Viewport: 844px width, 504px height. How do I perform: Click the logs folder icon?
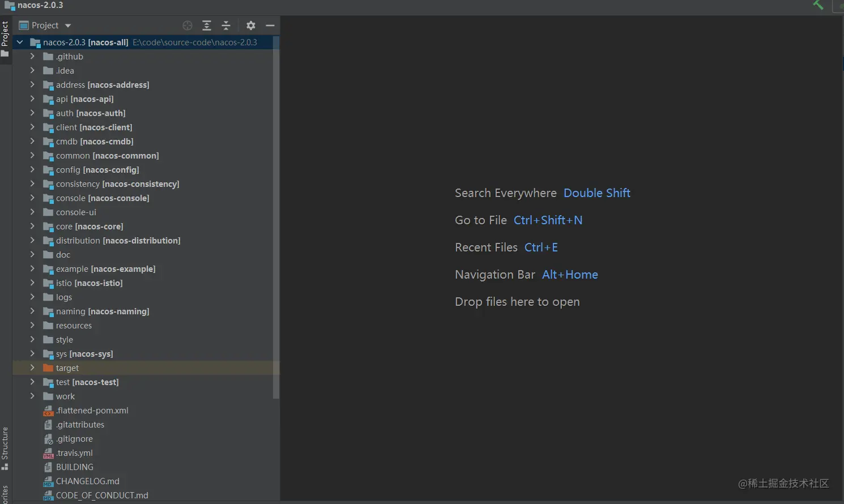click(48, 297)
